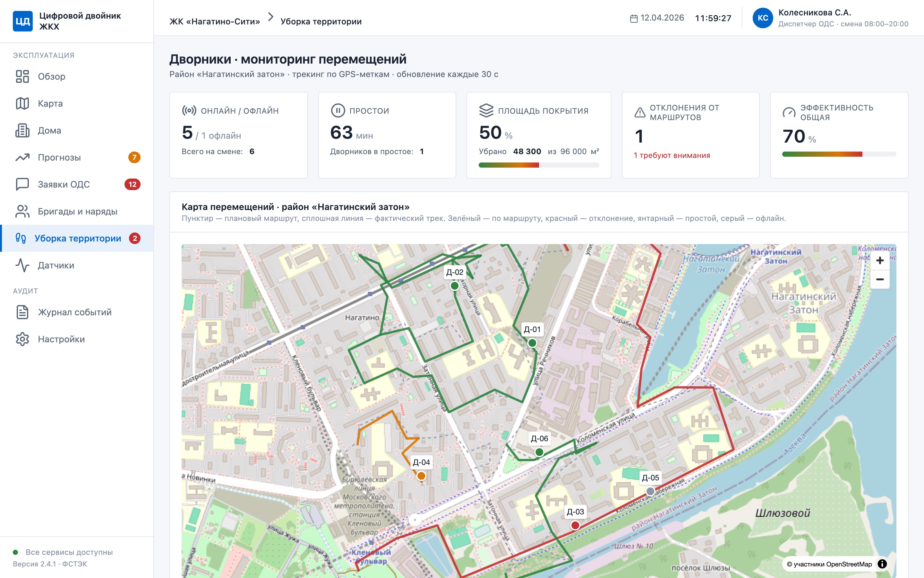Click the Карта map icon in sidebar
Image resolution: width=924 pixels, height=578 pixels.
22,103
